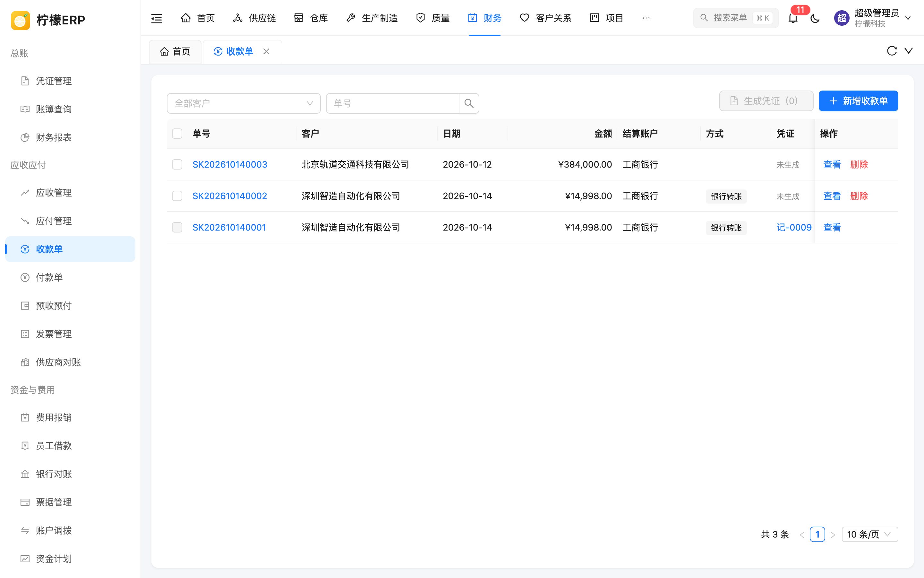Go to 应付管理 in sidebar
This screenshot has height=578, width=924.
[x=70, y=221]
